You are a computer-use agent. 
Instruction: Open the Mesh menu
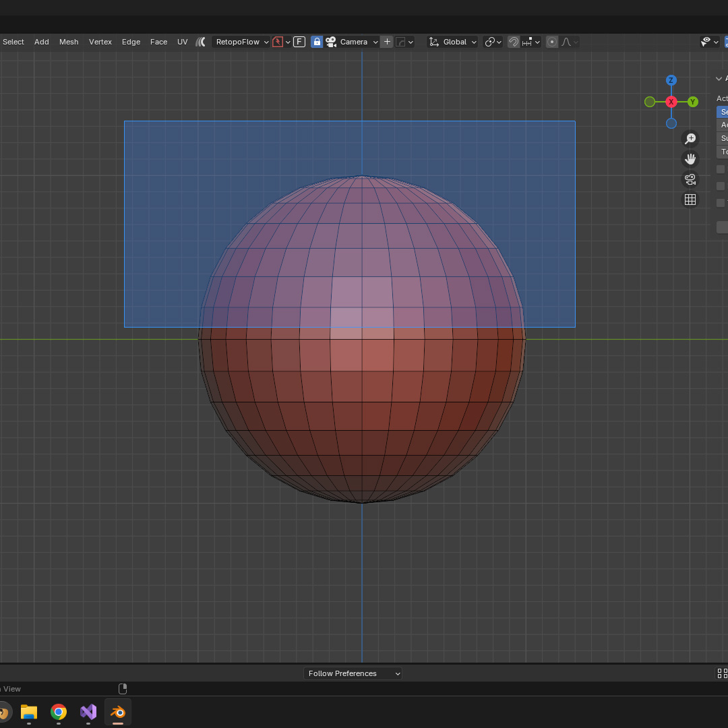(69, 42)
